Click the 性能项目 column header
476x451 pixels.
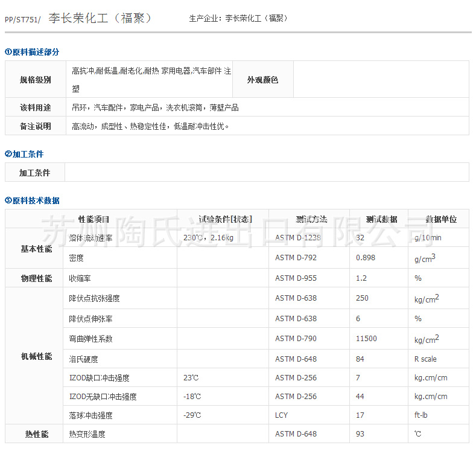[94, 219]
